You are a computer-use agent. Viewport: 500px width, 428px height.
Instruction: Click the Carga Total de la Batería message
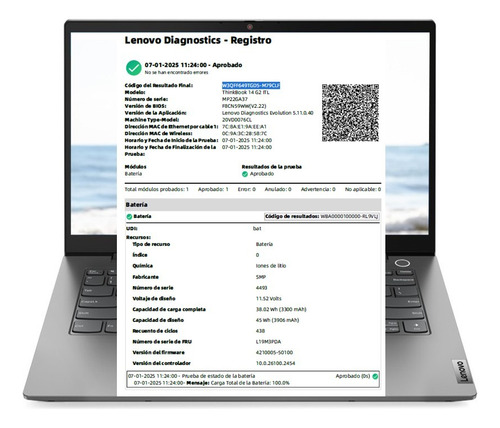(x=250, y=383)
